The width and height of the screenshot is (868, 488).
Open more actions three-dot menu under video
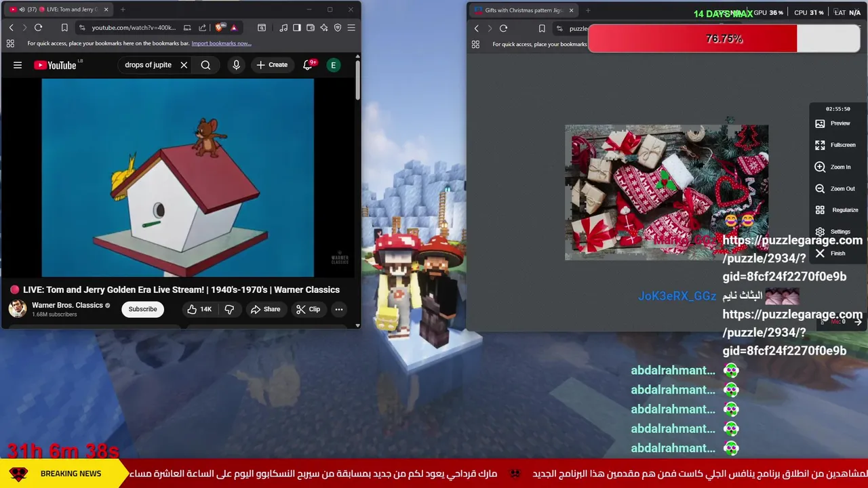339,309
